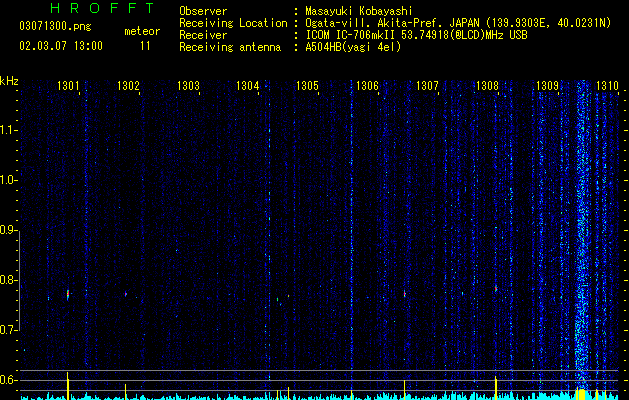Viewport: 629px width, 400px height.
Task: Click the Observer label
Action: [x=203, y=11]
